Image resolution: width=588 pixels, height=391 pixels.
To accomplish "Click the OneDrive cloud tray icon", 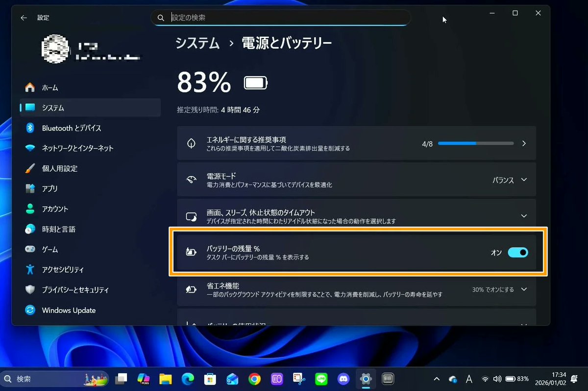I will pyautogui.click(x=453, y=379).
